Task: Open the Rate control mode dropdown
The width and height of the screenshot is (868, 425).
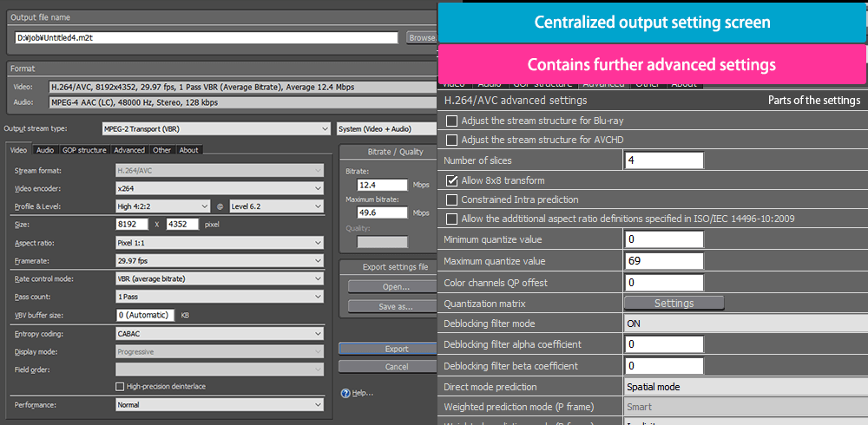Action: 220,279
